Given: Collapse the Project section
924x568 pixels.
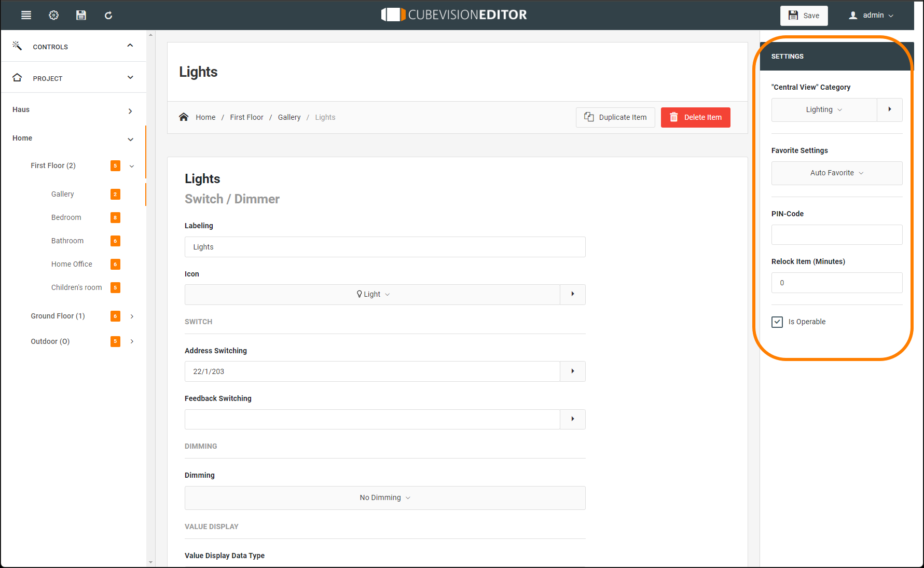Looking at the screenshot, I should [x=130, y=77].
